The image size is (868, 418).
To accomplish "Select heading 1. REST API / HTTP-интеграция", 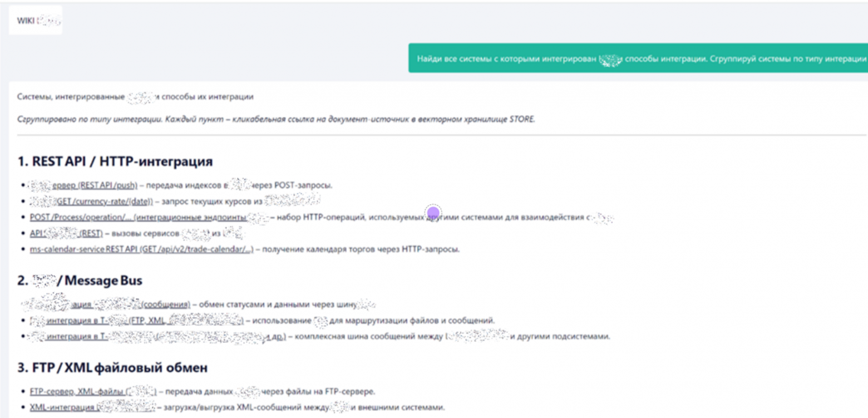I will pyautogui.click(x=115, y=162).
